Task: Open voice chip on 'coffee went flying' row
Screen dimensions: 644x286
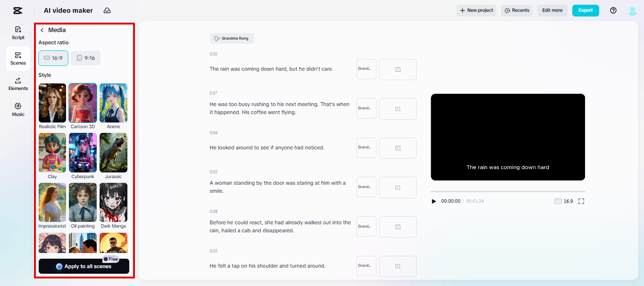Action: (366, 109)
